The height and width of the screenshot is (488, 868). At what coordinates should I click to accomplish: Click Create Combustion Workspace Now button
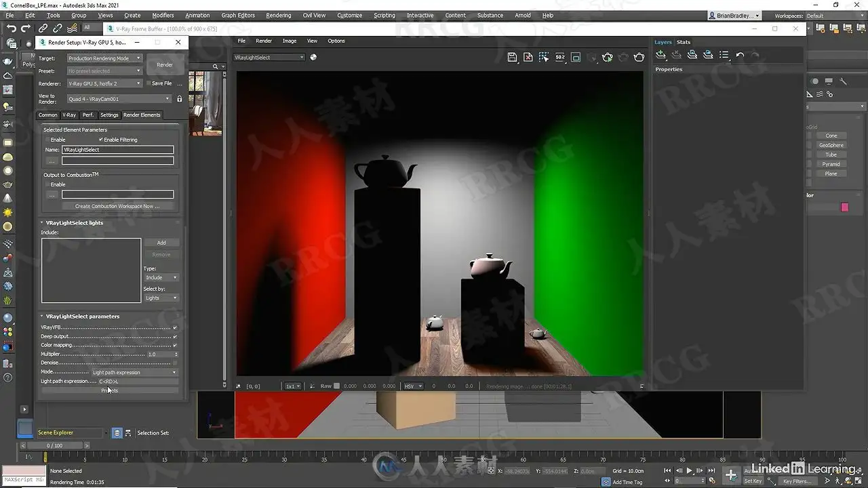click(117, 206)
